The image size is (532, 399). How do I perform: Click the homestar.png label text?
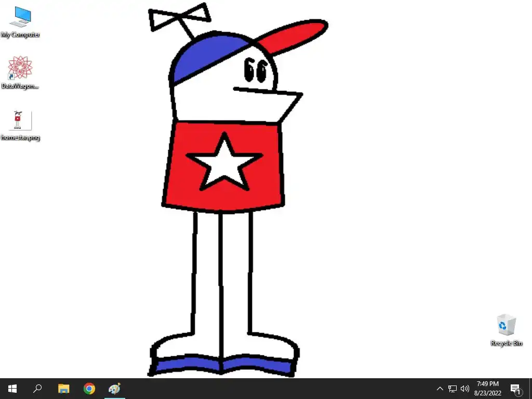(20, 137)
